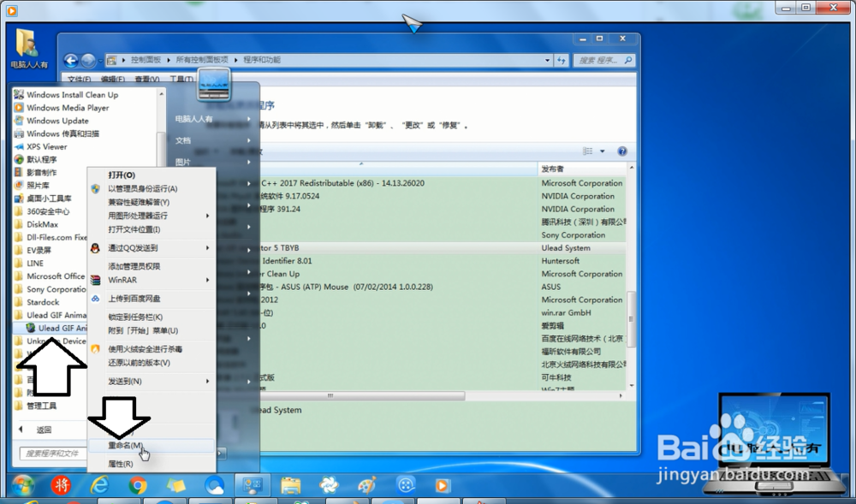856x504 pixels.
Task: Open 照片库 in the program list
Action: click(x=38, y=186)
